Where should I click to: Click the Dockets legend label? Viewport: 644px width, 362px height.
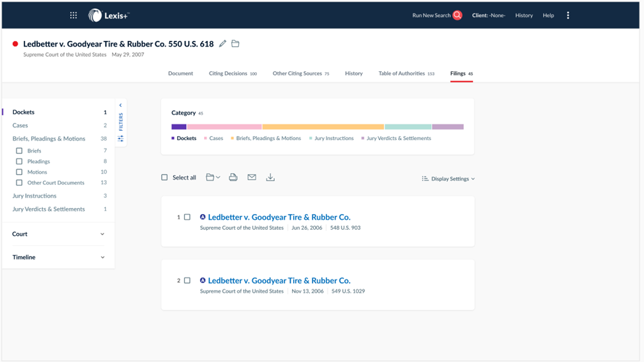coord(186,139)
